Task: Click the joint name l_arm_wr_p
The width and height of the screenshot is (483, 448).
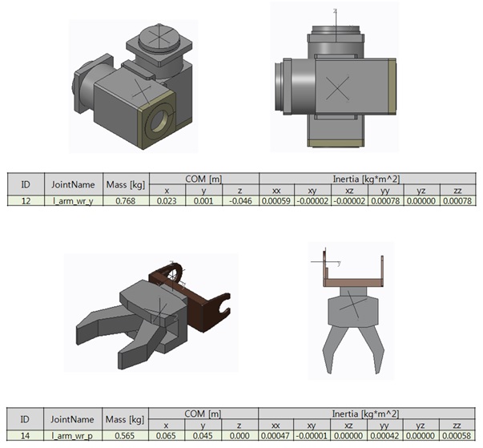Action: click(72, 436)
